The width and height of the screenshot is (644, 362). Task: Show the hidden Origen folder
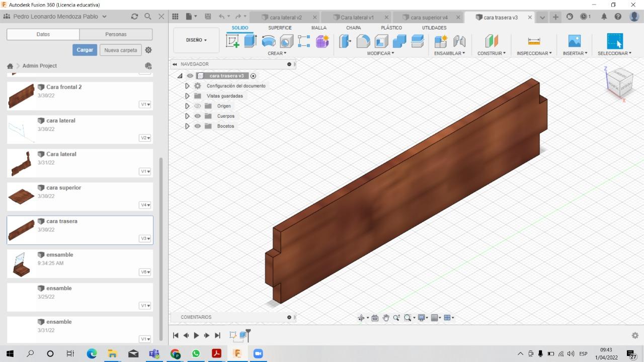point(198,106)
